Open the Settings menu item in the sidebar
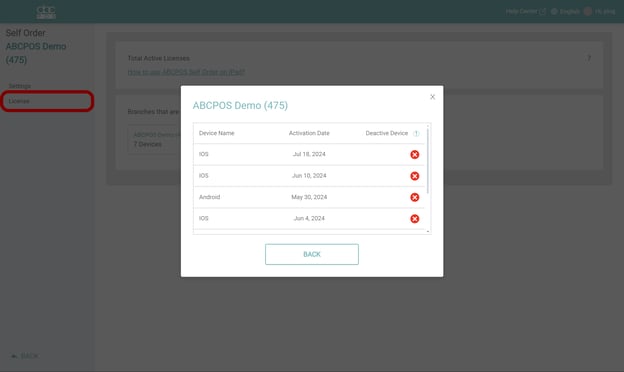This screenshot has height=372, width=624. point(20,86)
